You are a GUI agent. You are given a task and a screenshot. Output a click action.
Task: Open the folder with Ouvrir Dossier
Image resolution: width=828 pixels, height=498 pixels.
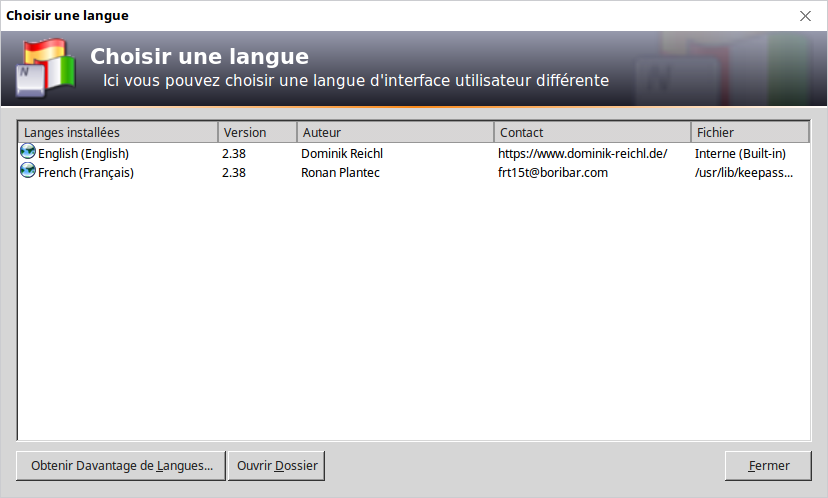[277, 466]
